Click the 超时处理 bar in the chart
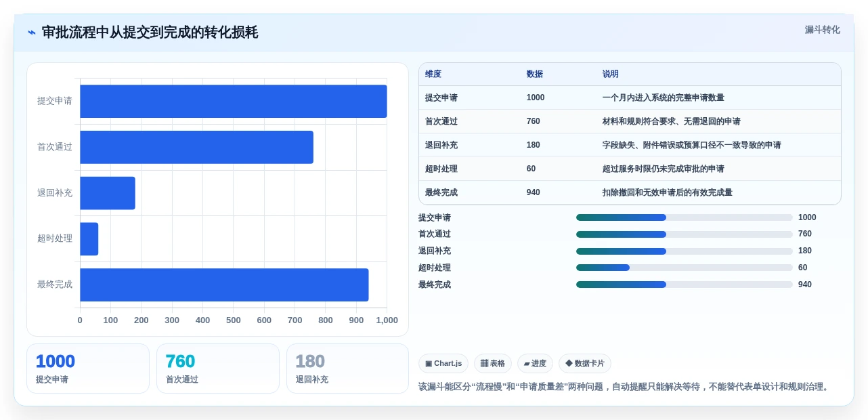This screenshot has height=420, width=868. (89, 239)
